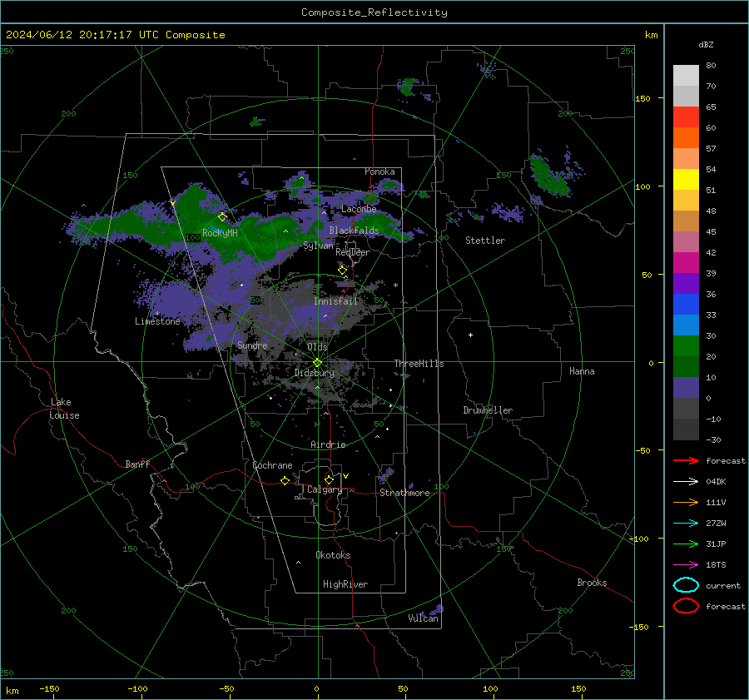Pick the royal blue 36 dBZ swatch
Image resolution: width=749 pixels, height=700 pixels.
[x=686, y=304]
